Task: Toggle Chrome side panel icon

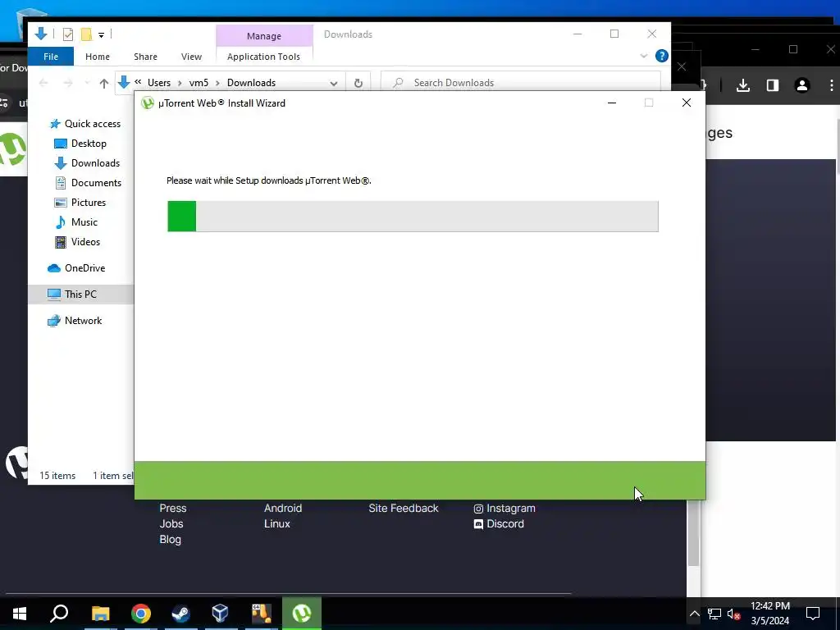Action: (773, 85)
